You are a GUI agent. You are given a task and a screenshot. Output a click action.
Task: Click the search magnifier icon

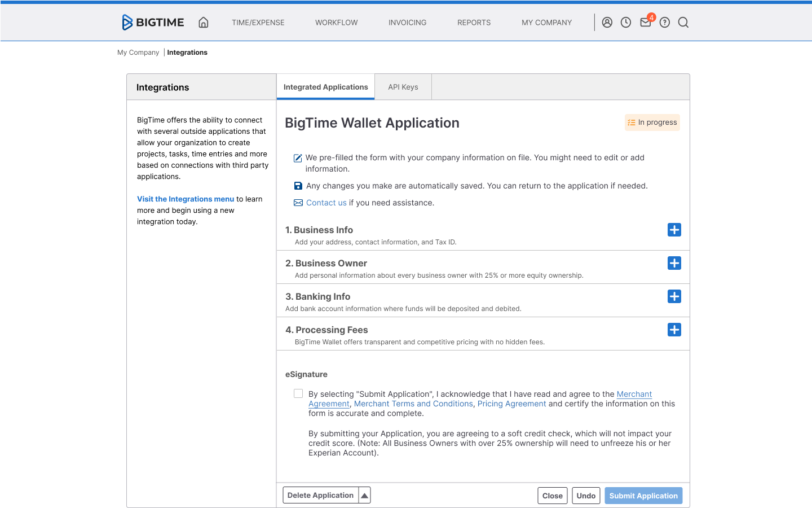pyautogui.click(x=683, y=23)
